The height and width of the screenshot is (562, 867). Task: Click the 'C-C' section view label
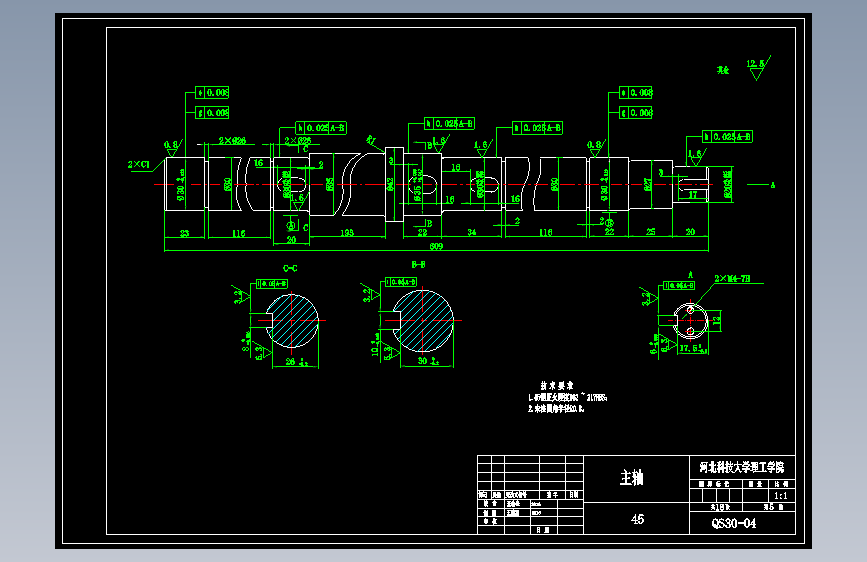pos(290,268)
